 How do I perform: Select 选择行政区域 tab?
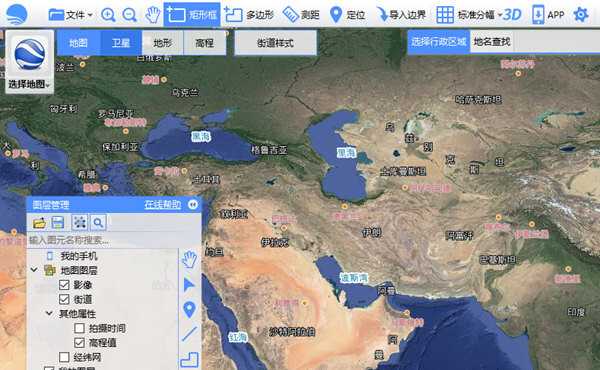(x=439, y=41)
